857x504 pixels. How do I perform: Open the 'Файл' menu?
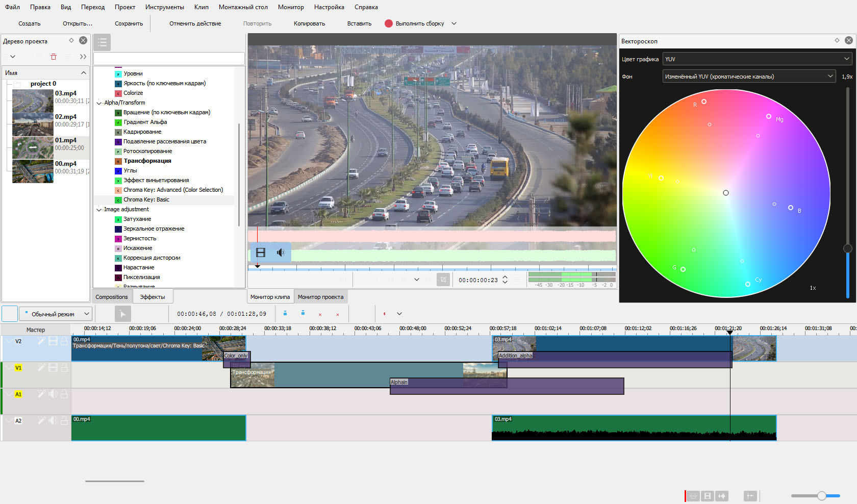click(x=13, y=7)
